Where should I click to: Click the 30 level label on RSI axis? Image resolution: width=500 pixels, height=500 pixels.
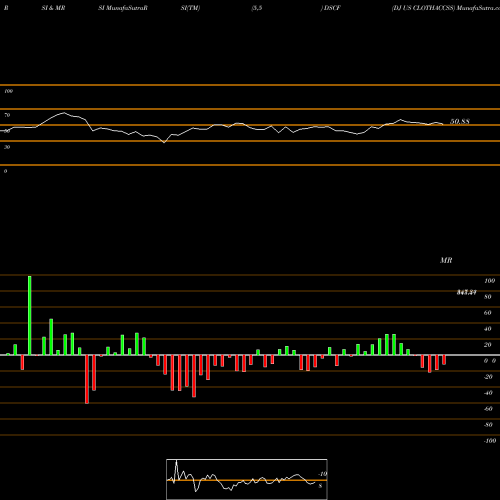pos(7,147)
